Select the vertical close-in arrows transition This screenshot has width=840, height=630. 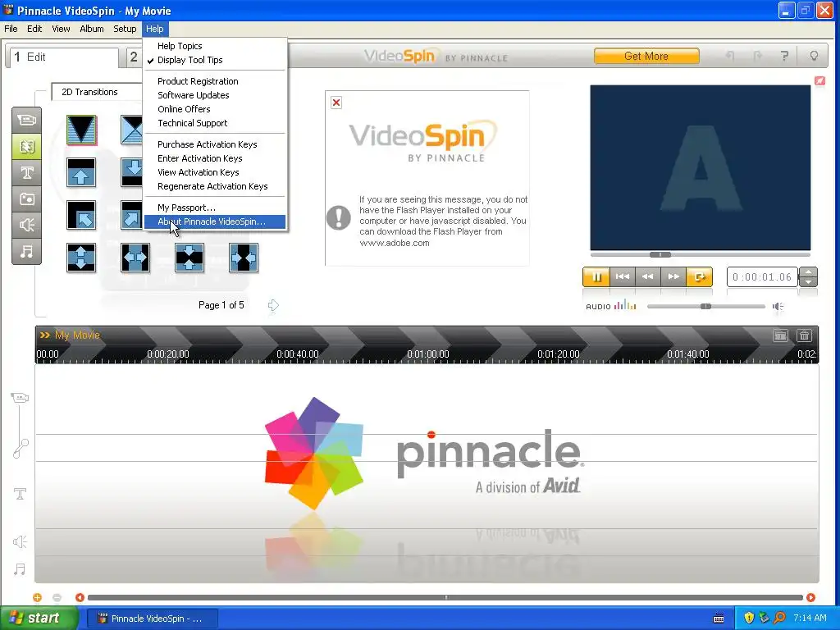click(x=189, y=258)
